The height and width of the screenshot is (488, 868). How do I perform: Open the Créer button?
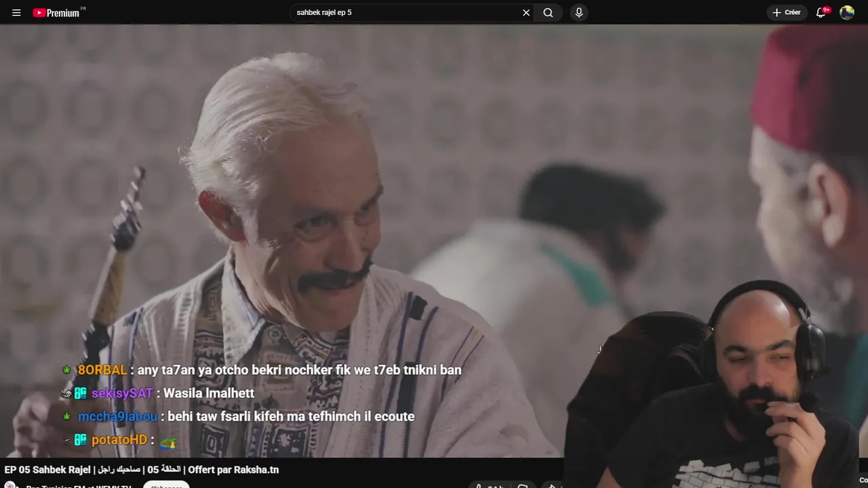[x=787, y=12]
